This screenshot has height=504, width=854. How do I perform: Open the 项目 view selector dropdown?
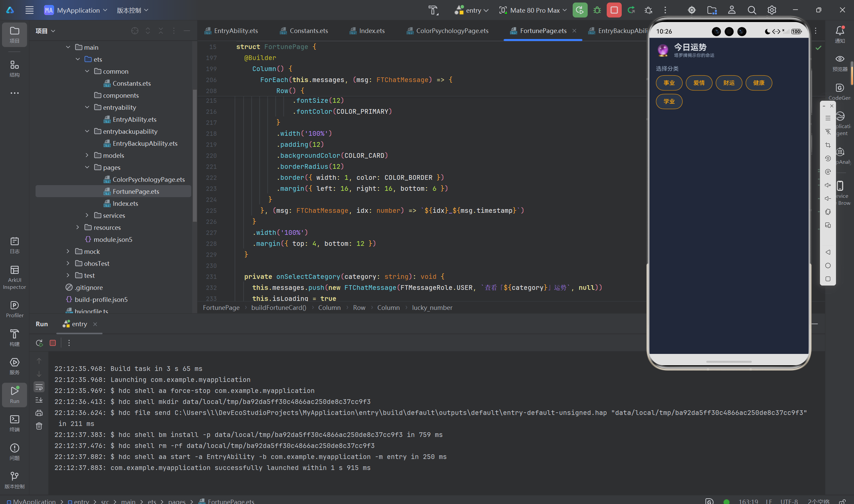point(45,31)
